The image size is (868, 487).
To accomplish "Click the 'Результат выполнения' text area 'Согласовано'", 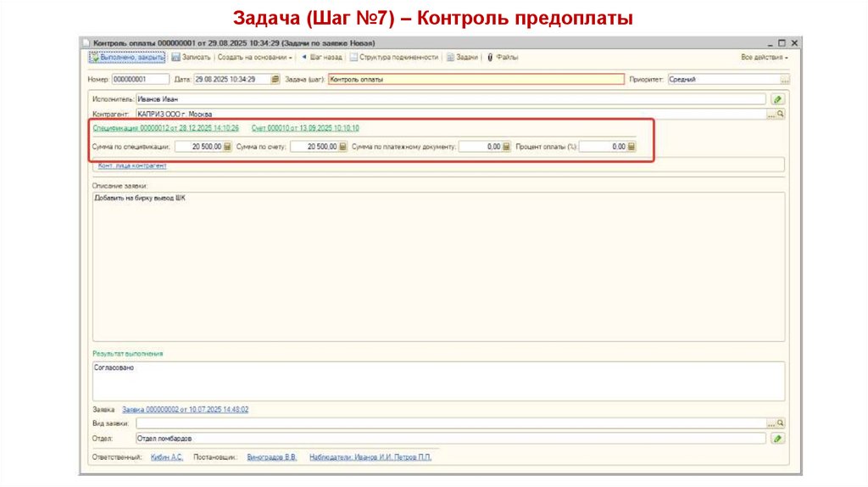I will click(438, 381).
